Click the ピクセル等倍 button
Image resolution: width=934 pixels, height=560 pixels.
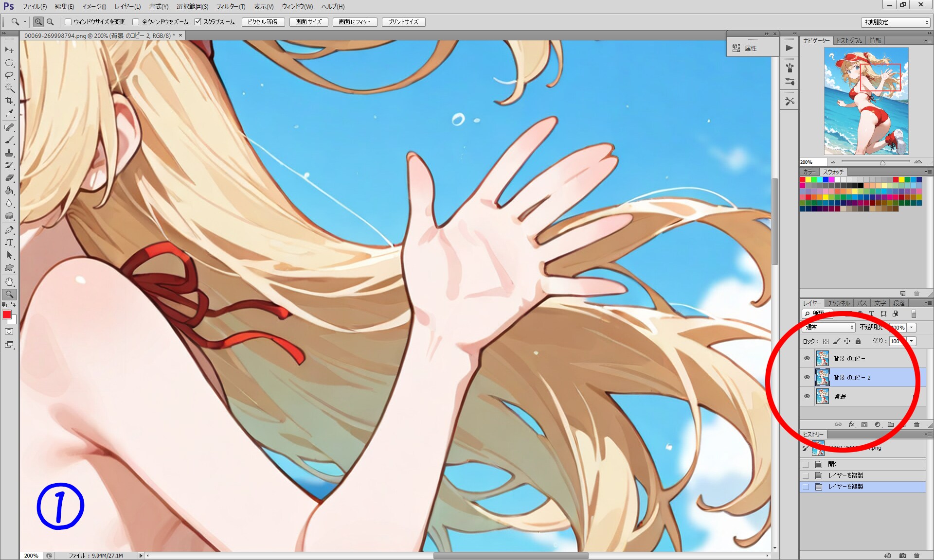click(263, 22)
